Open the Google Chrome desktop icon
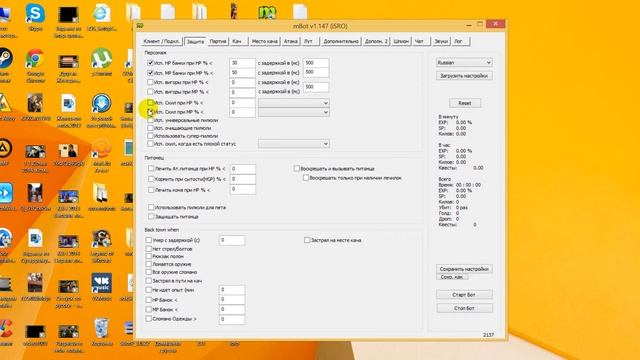Image resolution: width=640 pixels, height=360 pixels. pyautogui.click(x=35, y=59)
